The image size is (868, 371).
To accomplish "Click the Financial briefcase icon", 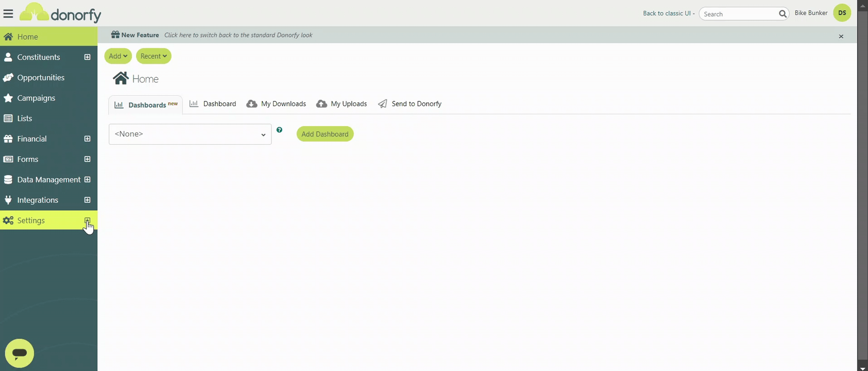I will coord(8,139).
